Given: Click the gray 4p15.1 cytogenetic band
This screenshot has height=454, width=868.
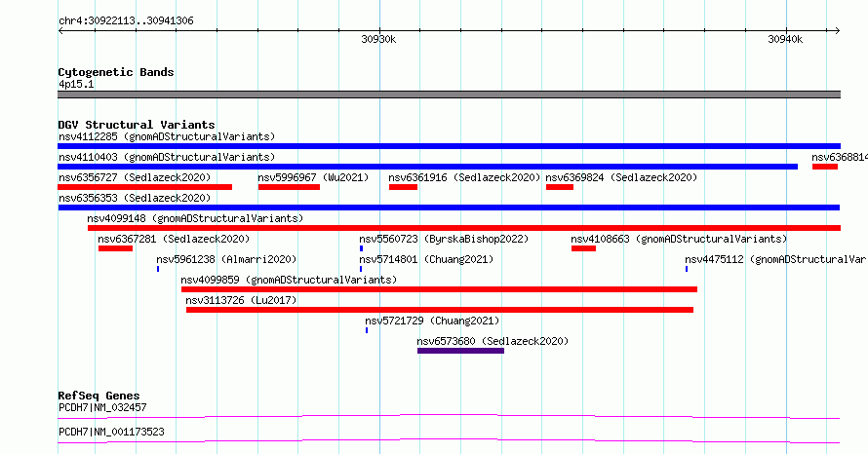Looking at the screenshot, I should tap(449, 95).
